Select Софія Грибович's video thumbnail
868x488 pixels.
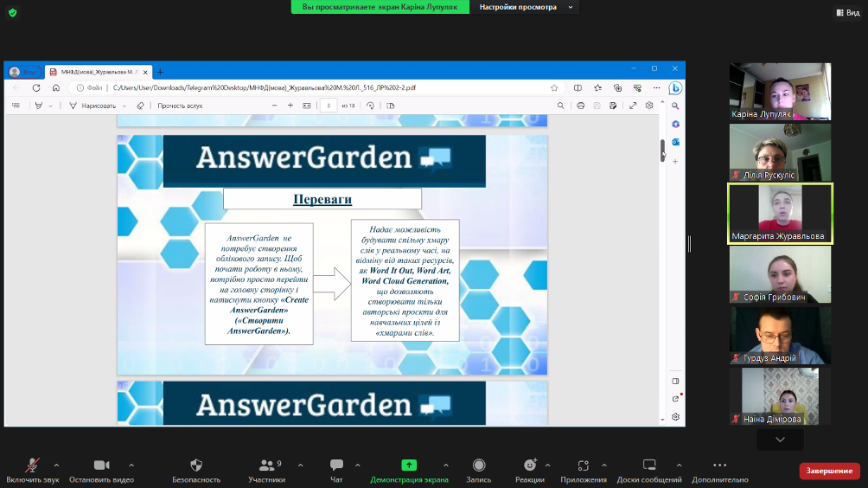[780, 274]
